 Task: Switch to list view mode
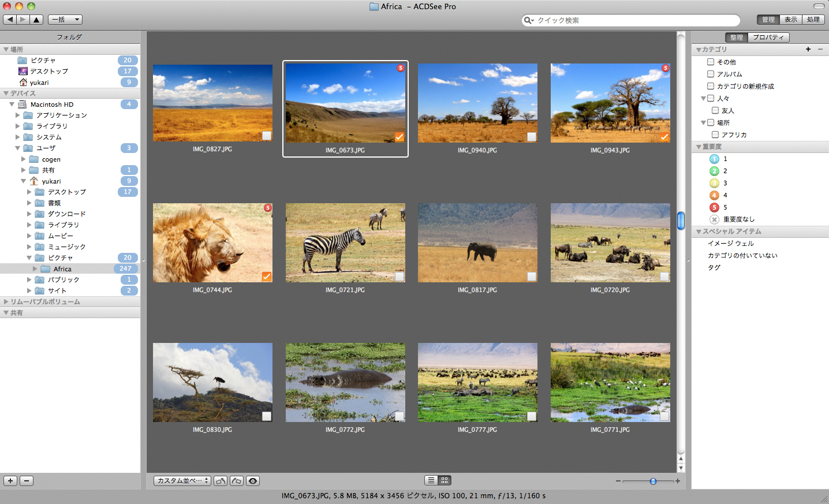click(431, 480)
